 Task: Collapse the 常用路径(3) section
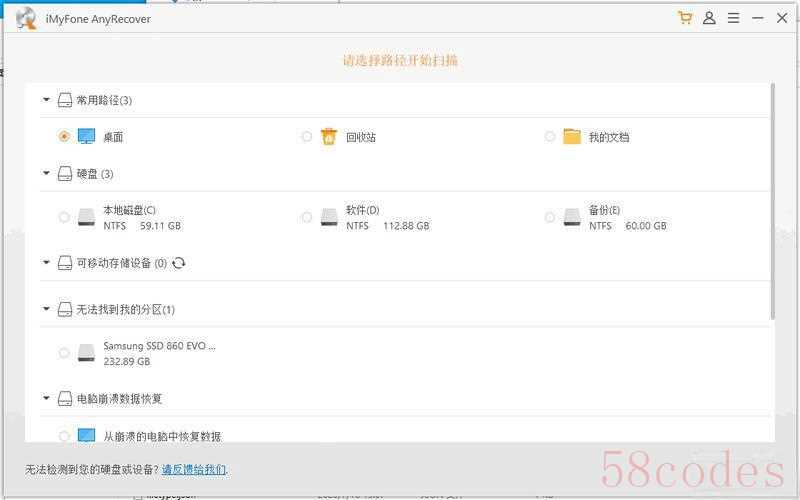click(x=46, y=99)
